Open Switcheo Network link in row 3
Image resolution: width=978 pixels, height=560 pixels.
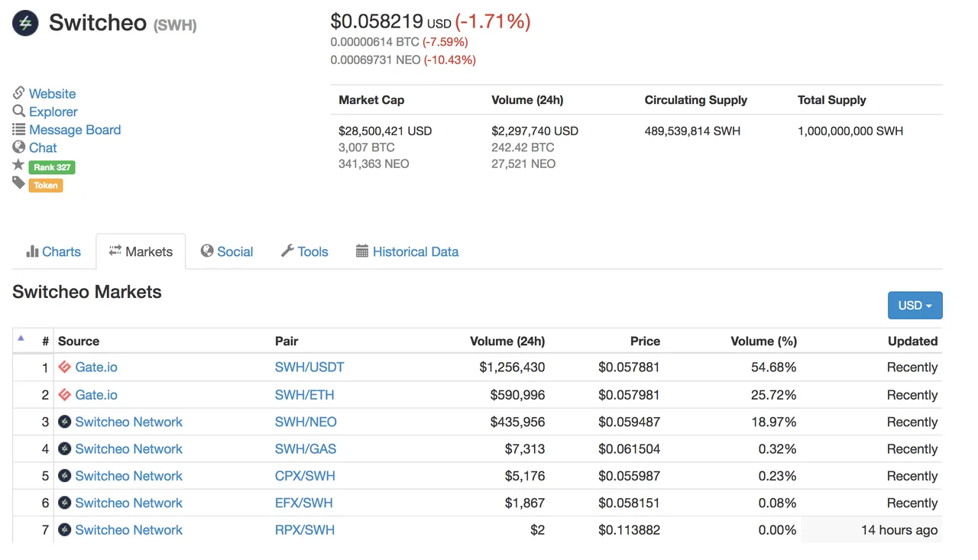[128, 422]
